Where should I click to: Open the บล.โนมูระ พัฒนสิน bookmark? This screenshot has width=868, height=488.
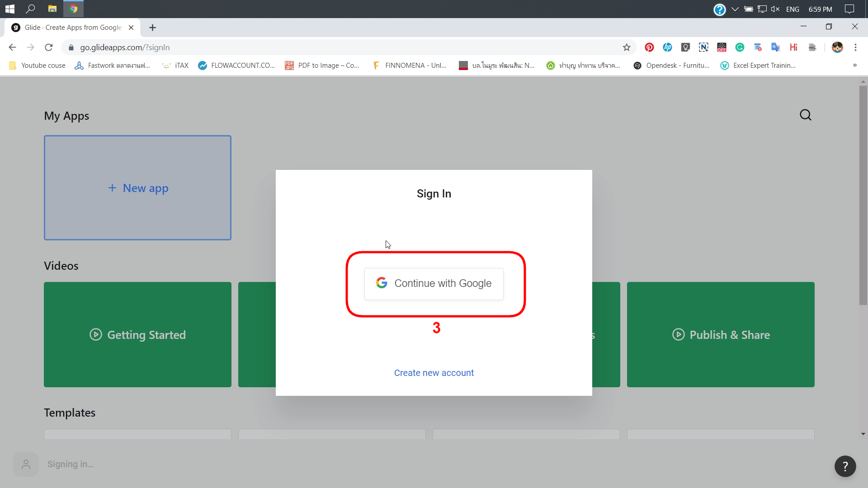496,66
